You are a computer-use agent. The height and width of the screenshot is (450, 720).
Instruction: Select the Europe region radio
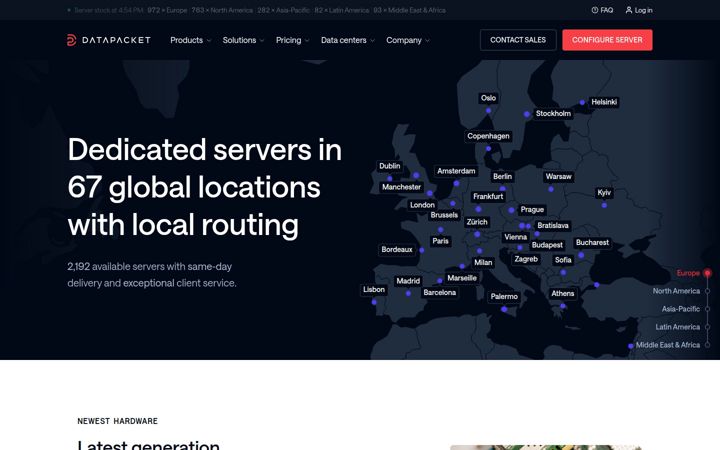coord(708,273)
